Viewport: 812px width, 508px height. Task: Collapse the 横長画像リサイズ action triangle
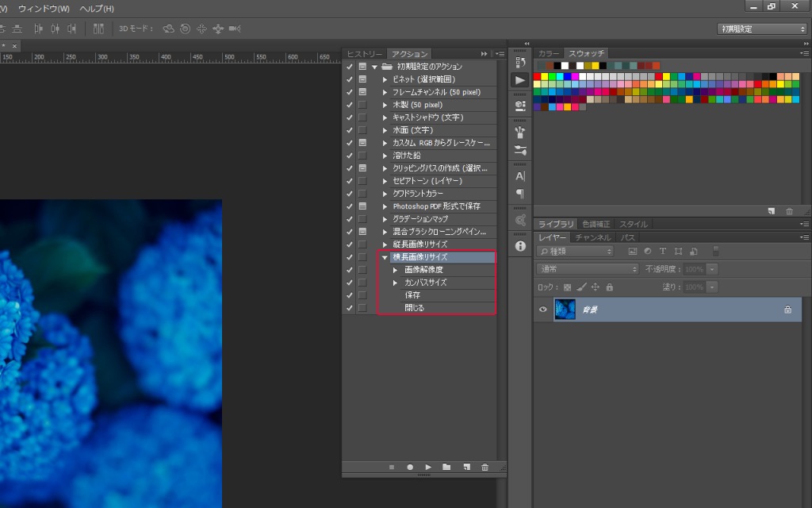click(x=385, y=257)
